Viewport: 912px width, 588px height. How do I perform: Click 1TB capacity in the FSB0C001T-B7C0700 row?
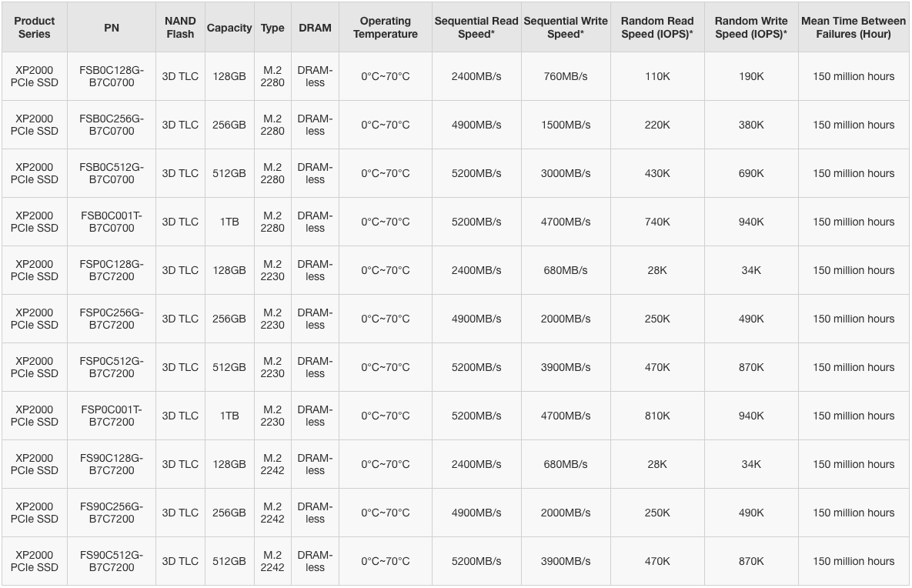pos(229,222)
